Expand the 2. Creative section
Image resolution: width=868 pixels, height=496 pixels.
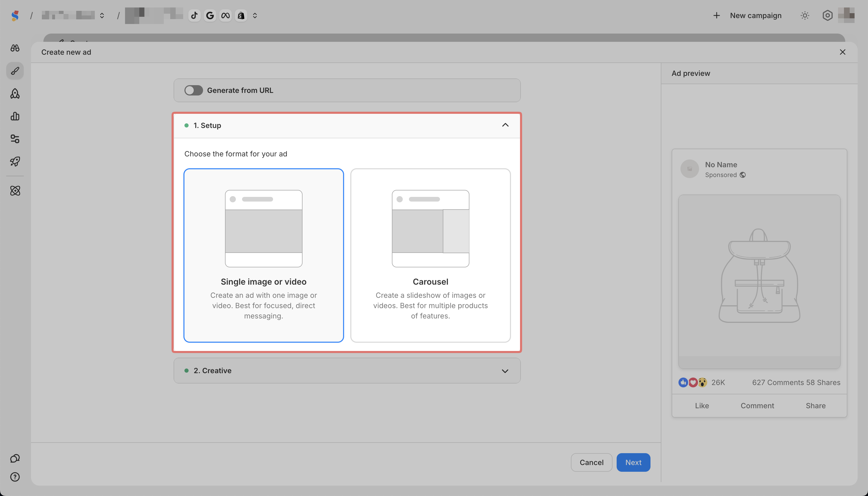pos(505,371)
